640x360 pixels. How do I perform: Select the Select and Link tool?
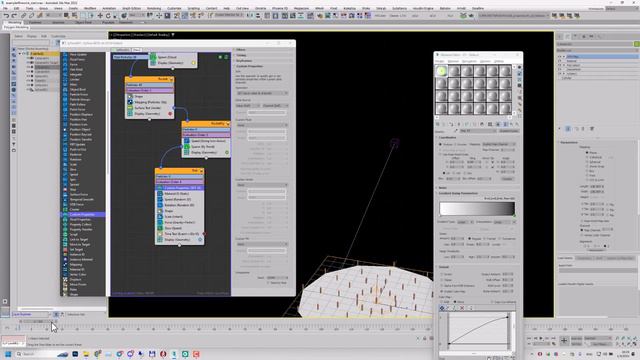point(23,16)
